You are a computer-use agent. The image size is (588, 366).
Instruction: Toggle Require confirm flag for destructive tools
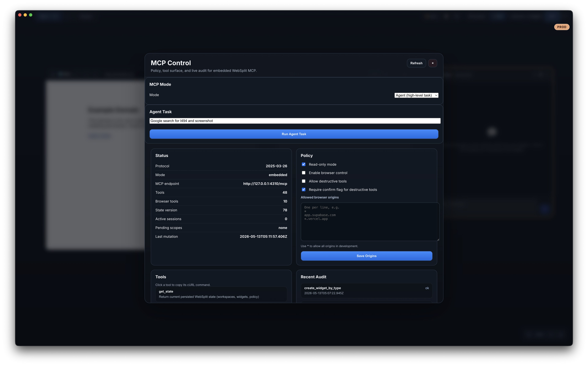[x=303, y=190]
